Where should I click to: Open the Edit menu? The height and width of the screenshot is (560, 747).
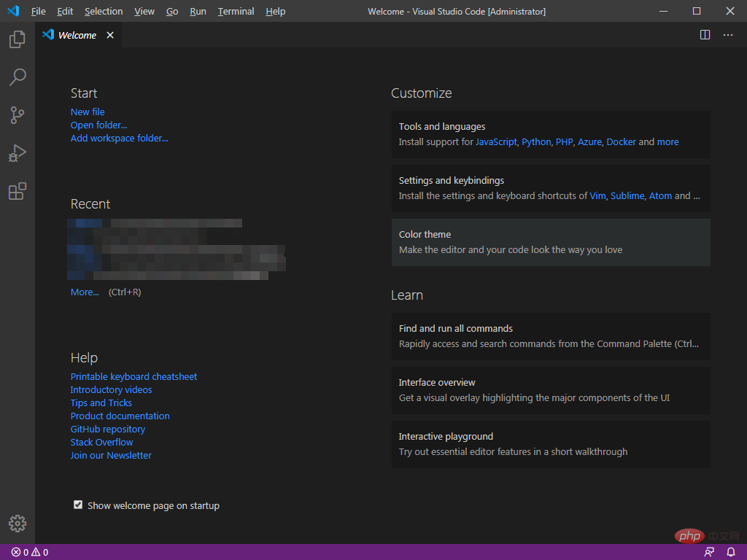point(65,11)
